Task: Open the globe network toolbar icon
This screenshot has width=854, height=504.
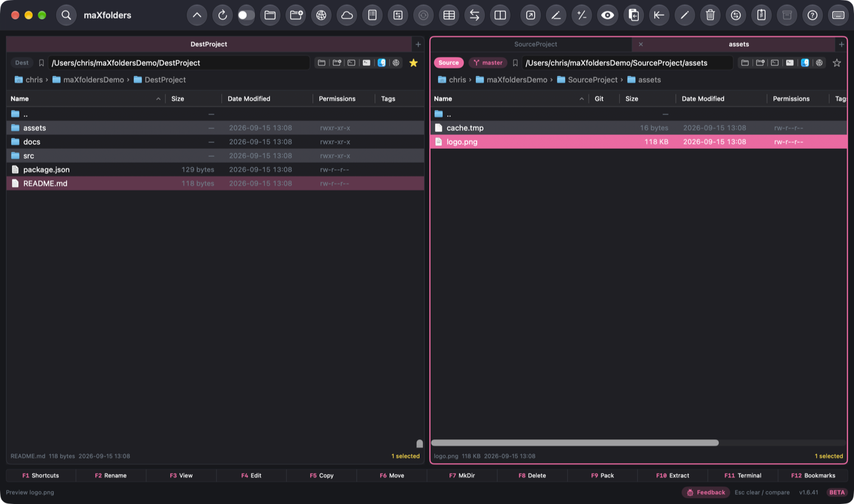Action: coord(321,15)
